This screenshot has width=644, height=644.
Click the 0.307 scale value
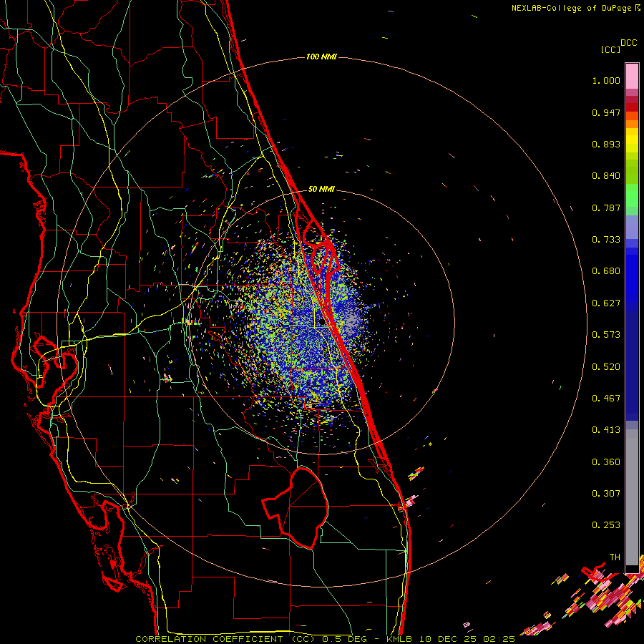(606, 494)
